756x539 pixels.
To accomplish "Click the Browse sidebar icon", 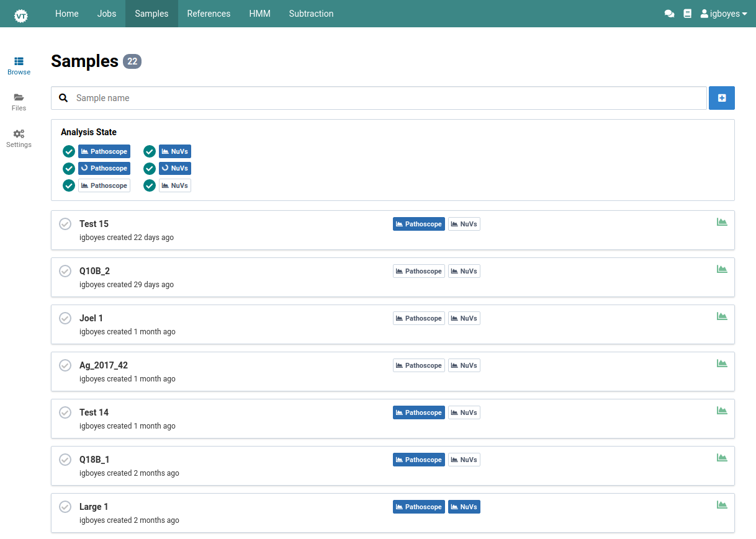I will [x=19, y=61].
